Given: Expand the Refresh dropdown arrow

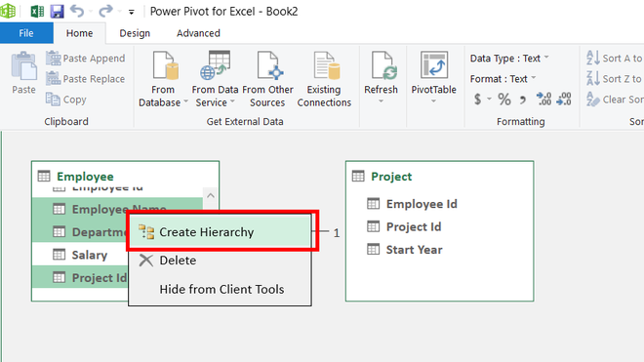Looking at the screenshot, I should [381, 101].
